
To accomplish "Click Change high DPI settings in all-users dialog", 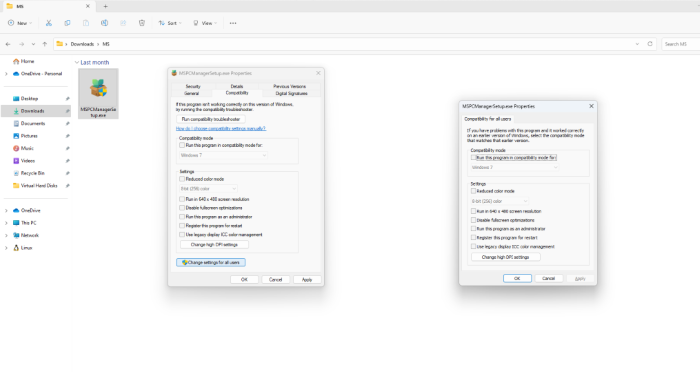I will (x=505, y=257).
